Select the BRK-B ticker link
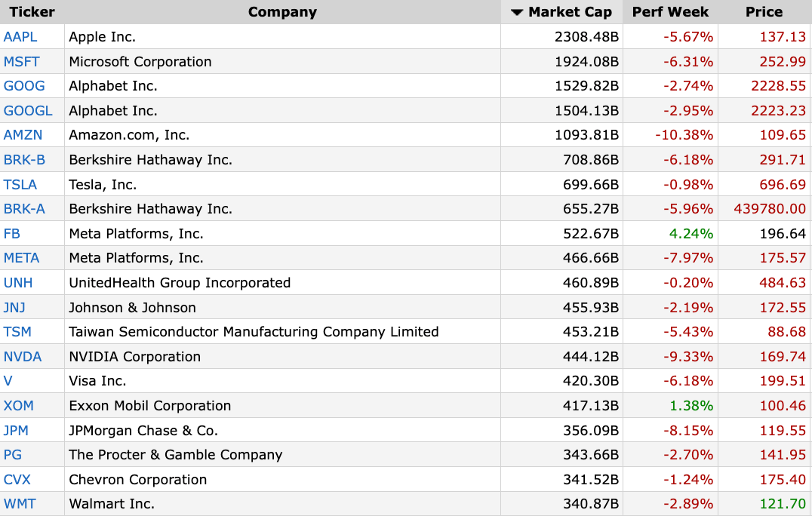This screenshot has height=516, width=812. [x=25, y=160]
